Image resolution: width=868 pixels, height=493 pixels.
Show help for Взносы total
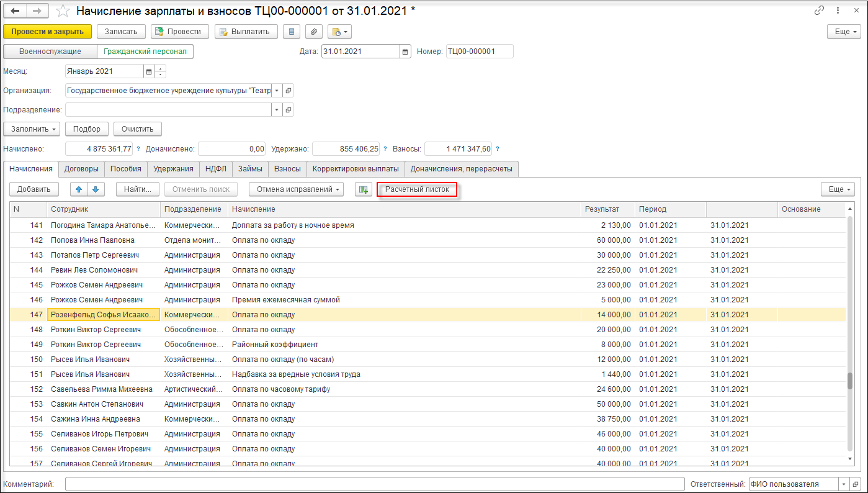[x=498, y=149]
